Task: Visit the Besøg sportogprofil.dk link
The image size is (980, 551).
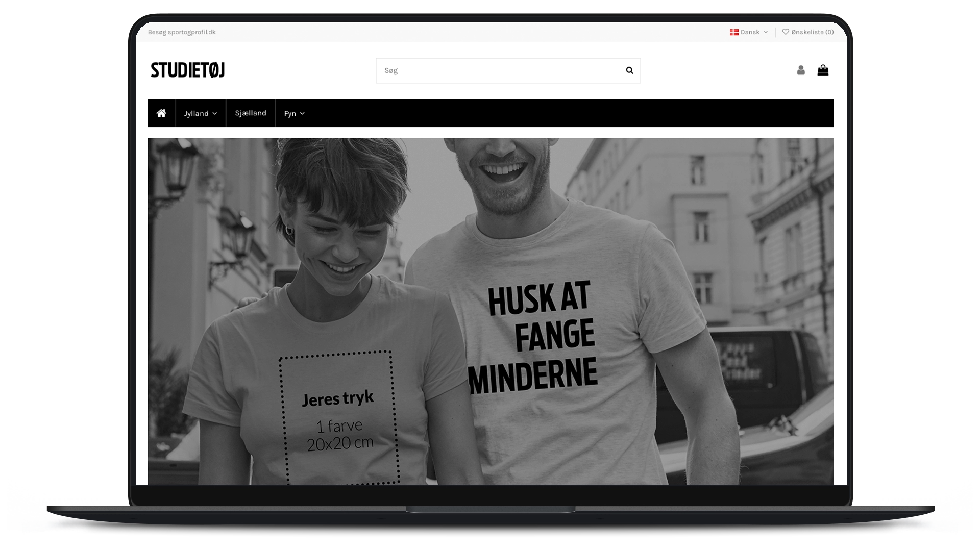Action: tap(182, 32)
